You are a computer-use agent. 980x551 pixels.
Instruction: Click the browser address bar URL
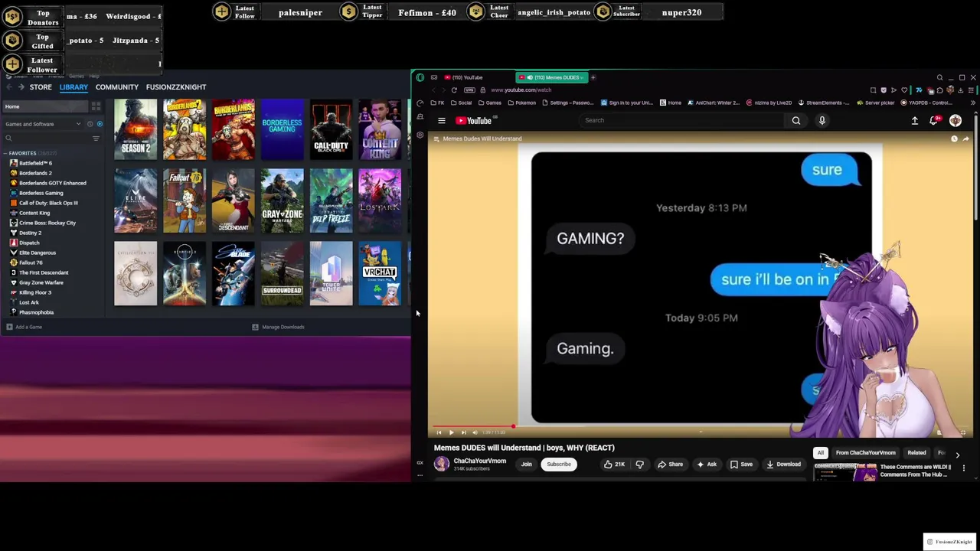pyautogui.click(x=521, y=90)
